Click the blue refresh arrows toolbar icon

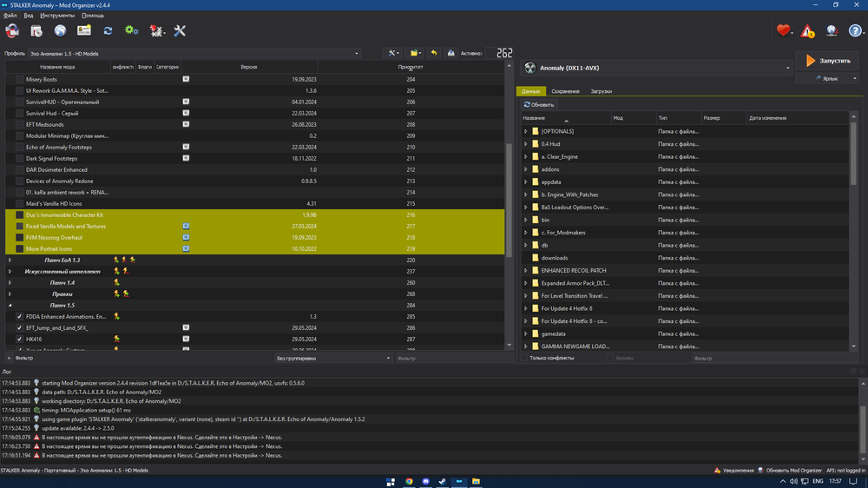pyautogui.click(x=108, y=31)
